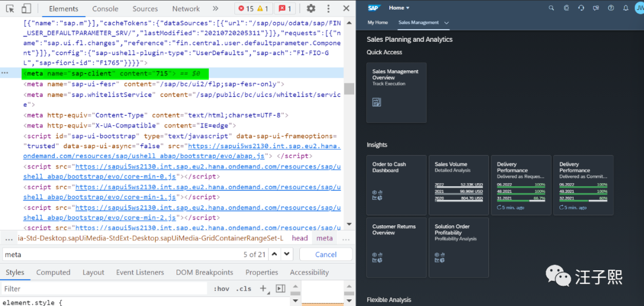Switch to the Sales Management tab
This screenshot has width=644, height=306.
point(419,23)
